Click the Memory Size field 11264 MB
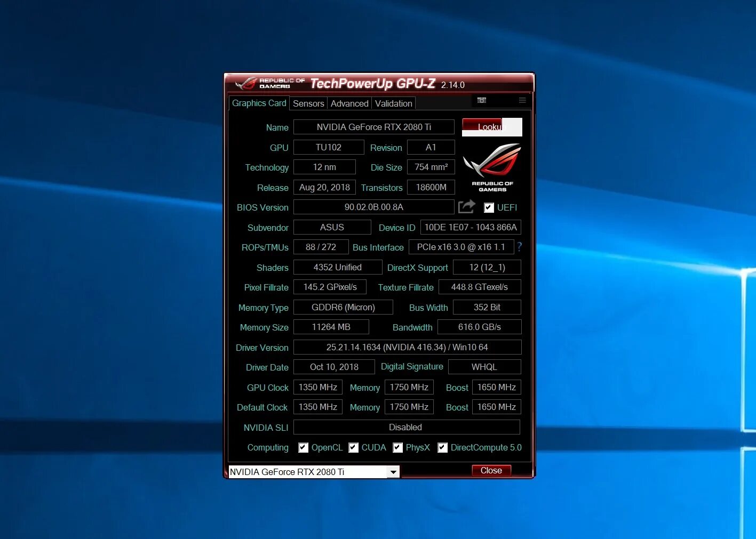The height and width of the screenshot is (539, 756). pyautogui.click(x=331, y=327)
